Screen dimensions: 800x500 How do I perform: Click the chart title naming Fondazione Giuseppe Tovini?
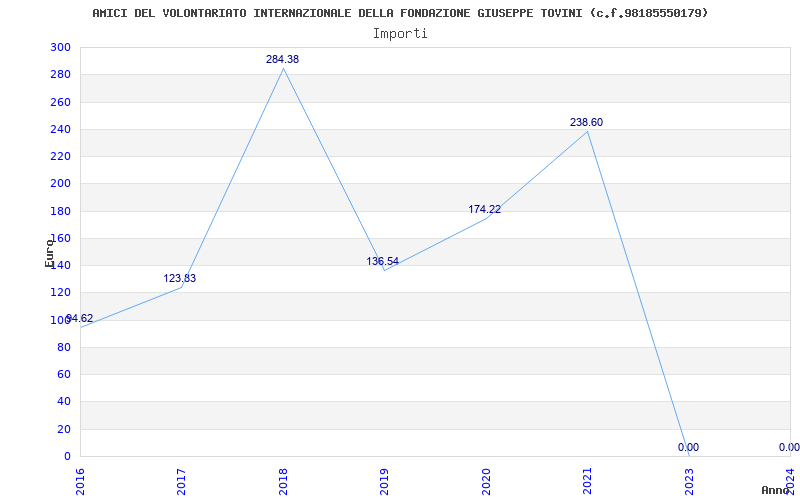[401, 13]
